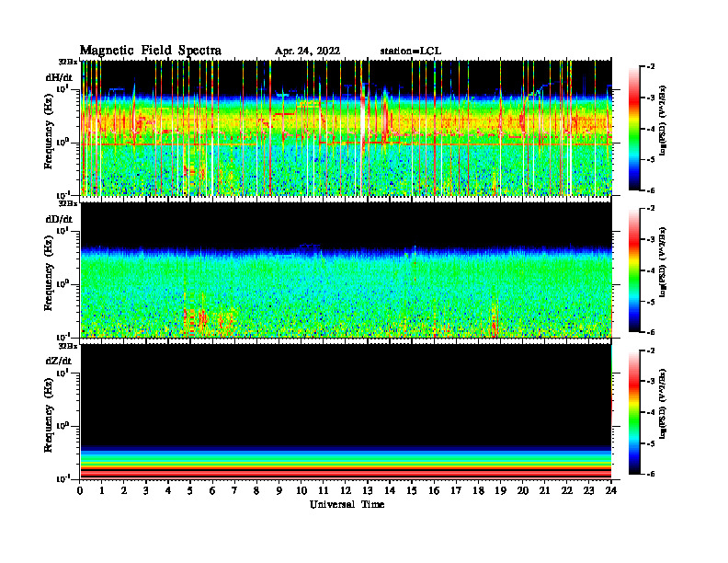
Task: Click the hour 18 tick label
Action: pyautogui.click(x=478, y=490)
